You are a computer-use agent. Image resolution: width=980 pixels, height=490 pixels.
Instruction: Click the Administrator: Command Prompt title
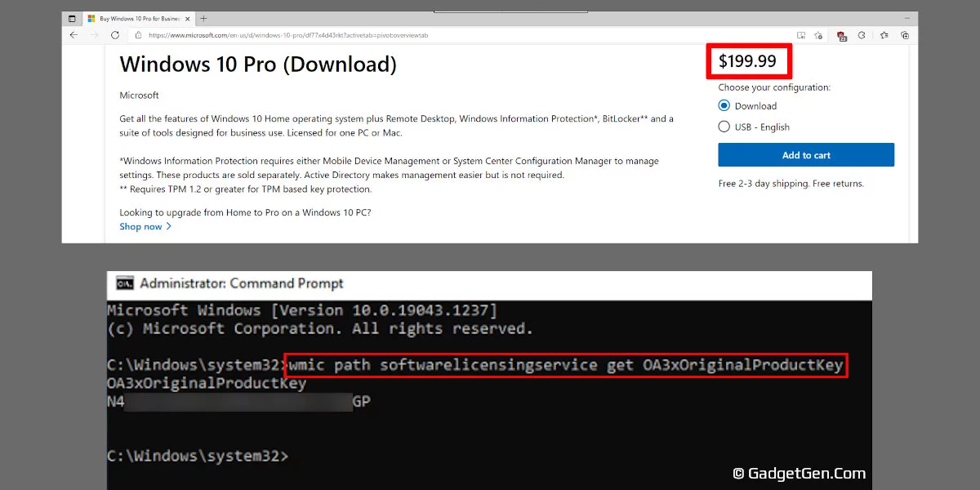coord(242,283)
